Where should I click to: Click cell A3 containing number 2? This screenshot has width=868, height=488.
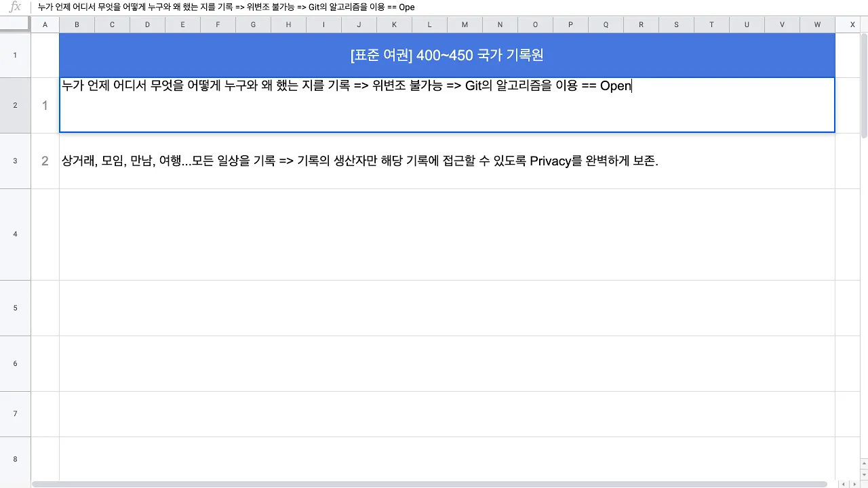(x=45, y=161)
